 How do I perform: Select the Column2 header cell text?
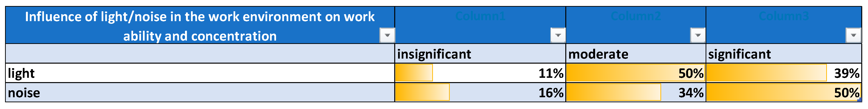click(x=635, y=16)
